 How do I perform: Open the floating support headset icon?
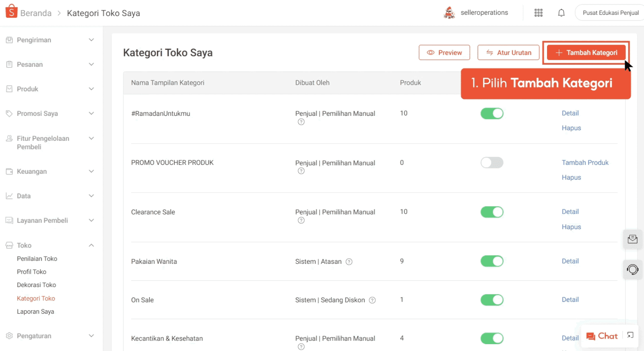(x=632, y=269)
